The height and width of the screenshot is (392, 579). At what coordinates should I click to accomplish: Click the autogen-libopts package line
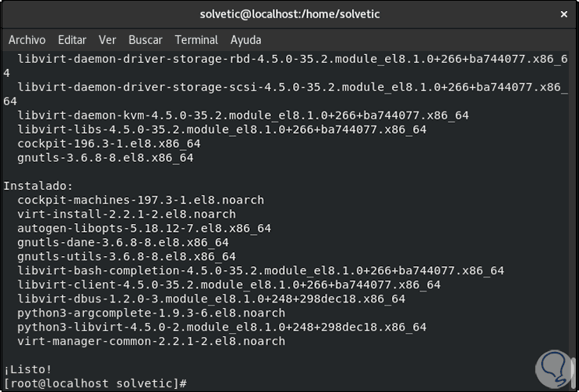coord(144,228)
